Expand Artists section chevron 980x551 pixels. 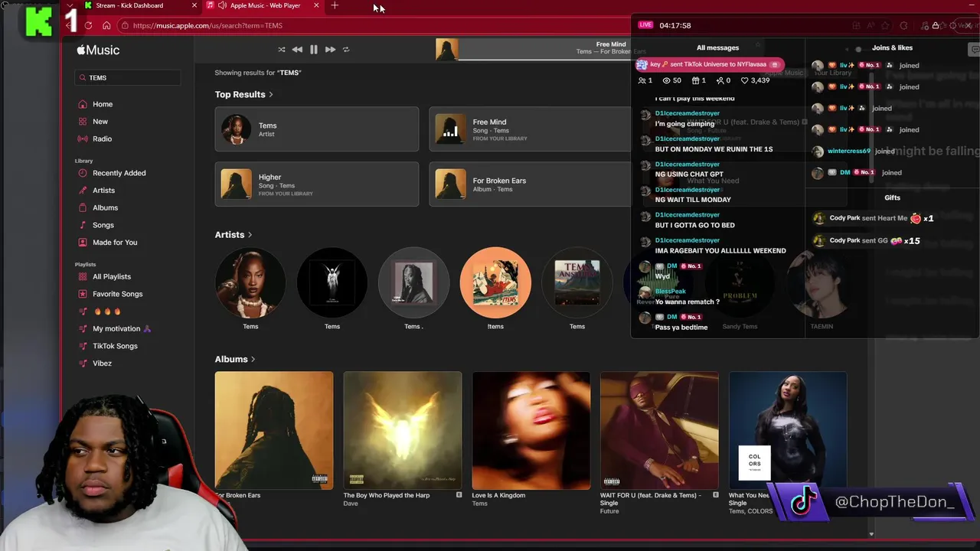coord(250,235)
